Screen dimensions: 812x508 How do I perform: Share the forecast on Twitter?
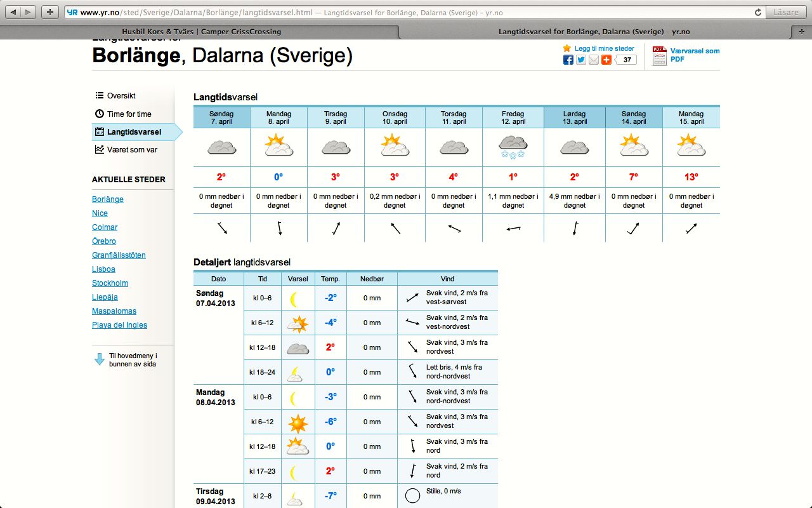[581, 60]
